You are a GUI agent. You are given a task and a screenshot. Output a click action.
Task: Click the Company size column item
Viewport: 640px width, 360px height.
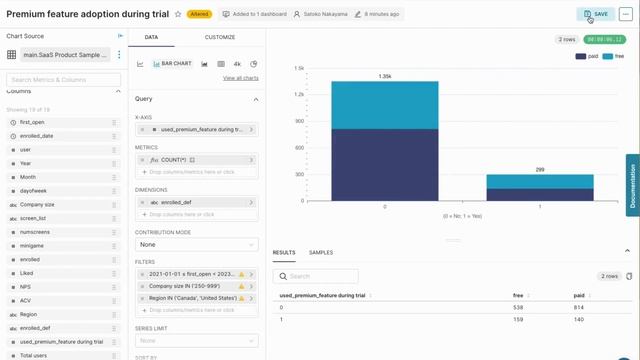pyautogui.click(x=63, y=204)
